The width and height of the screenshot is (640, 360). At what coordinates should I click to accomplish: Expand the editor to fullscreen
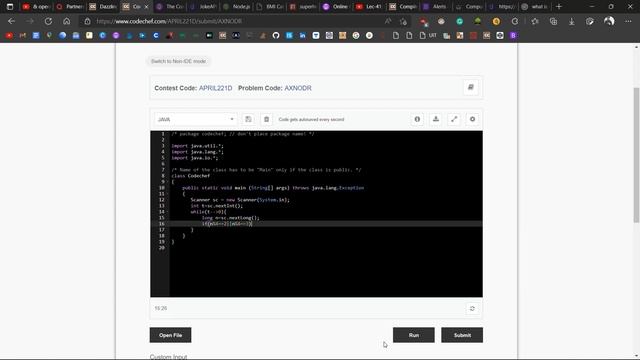coord(454,119)
